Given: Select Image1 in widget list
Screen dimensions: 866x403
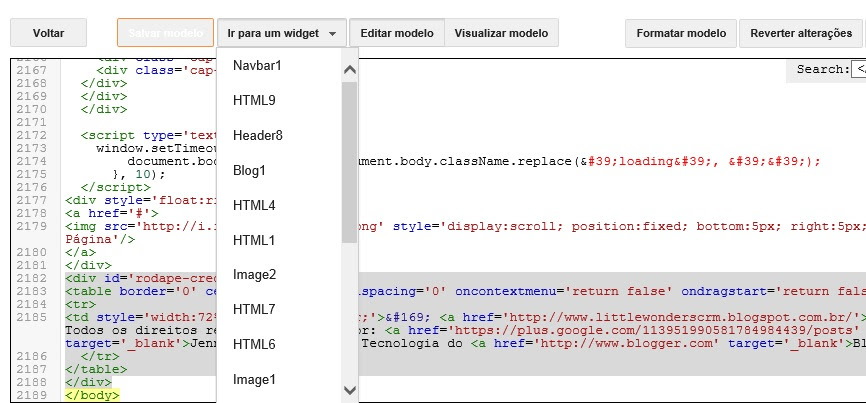Looking at the screenshot, I should pyautogui.click(x=279, y=380).
